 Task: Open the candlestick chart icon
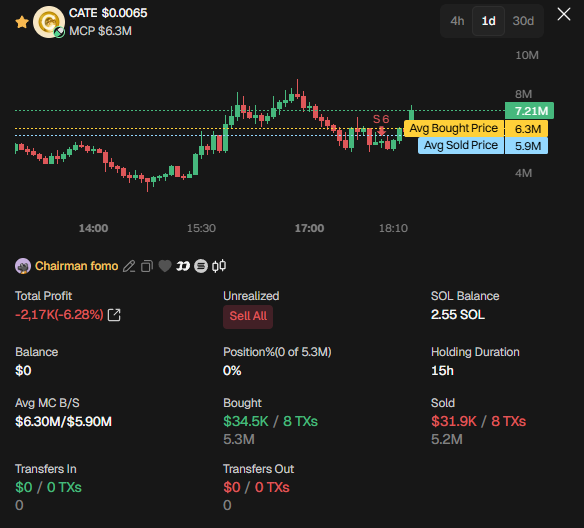[x=219, y=266]
